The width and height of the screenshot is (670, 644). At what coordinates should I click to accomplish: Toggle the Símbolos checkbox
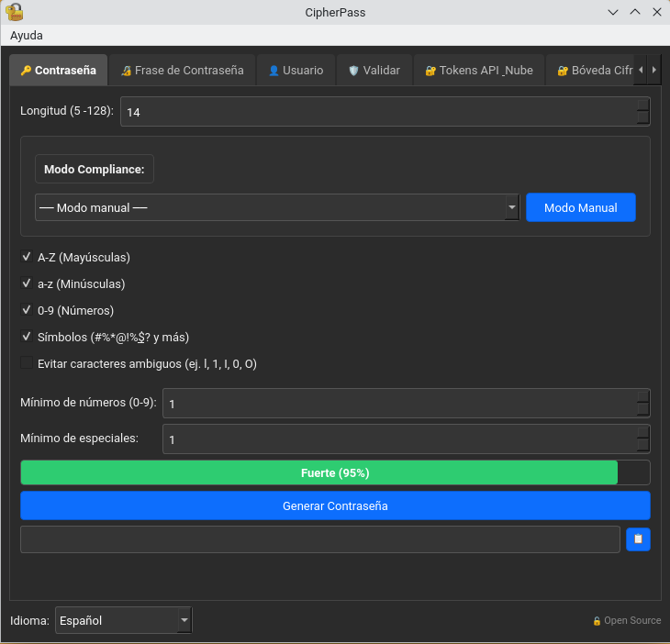coord(27,337)
